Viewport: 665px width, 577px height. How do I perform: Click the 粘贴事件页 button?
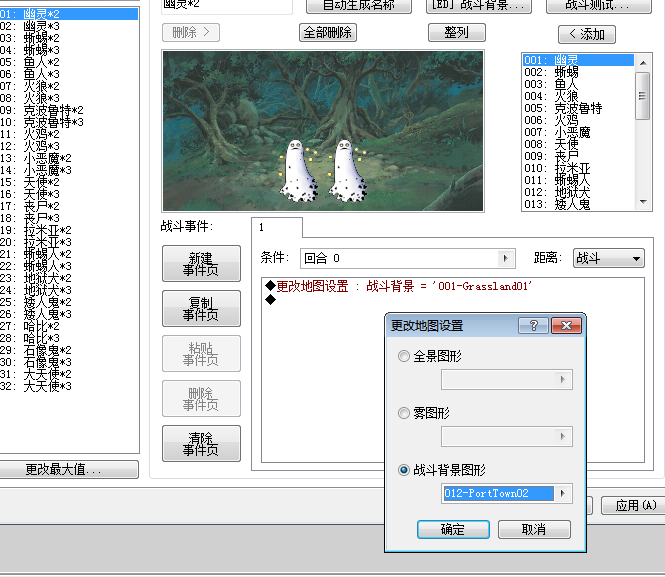tap(201, 354)
